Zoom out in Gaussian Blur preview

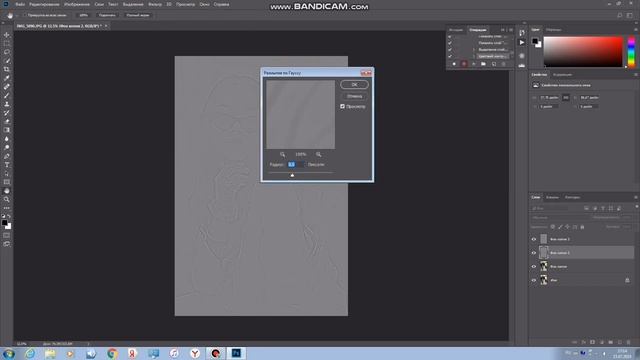click(x=282, y=154)
